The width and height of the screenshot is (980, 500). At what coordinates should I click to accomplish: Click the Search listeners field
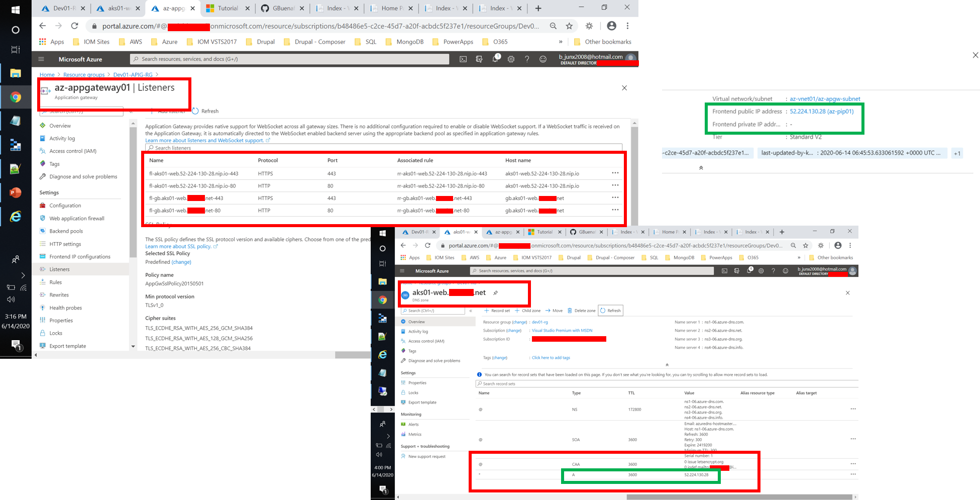(384, 148)
